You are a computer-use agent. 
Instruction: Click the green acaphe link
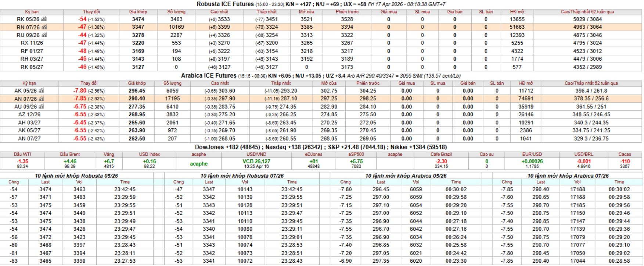(198, 164)
